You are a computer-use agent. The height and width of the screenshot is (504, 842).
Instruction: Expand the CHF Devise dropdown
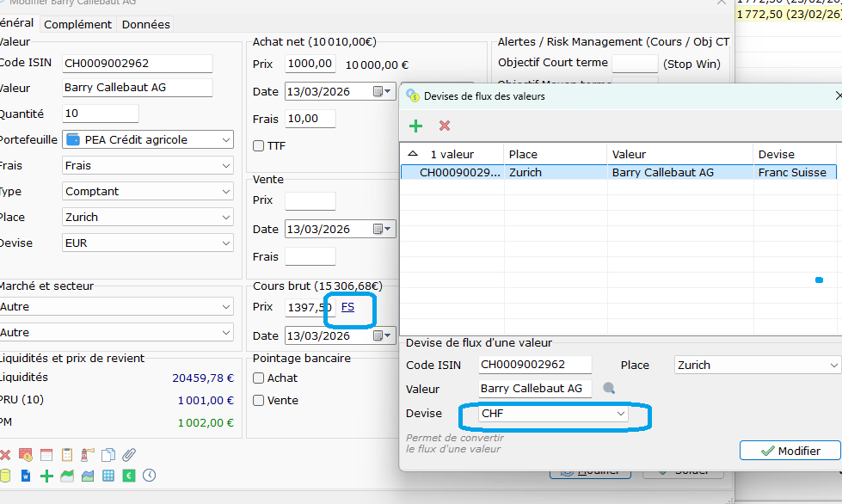click(x=553, y=414)
